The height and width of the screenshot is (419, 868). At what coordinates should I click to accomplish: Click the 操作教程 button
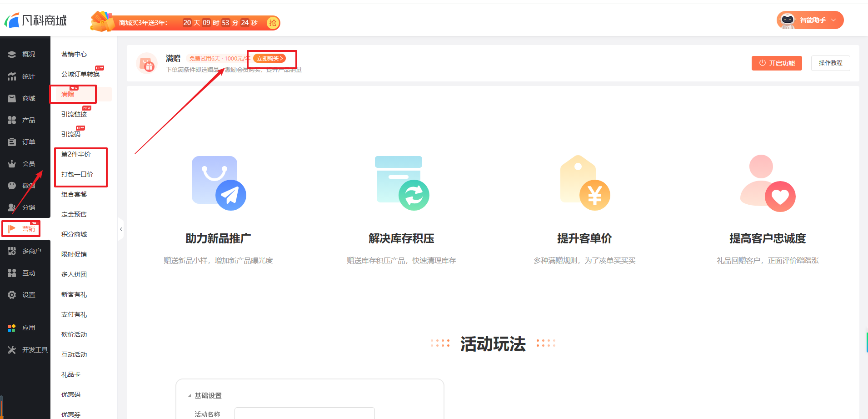[830, 63]
